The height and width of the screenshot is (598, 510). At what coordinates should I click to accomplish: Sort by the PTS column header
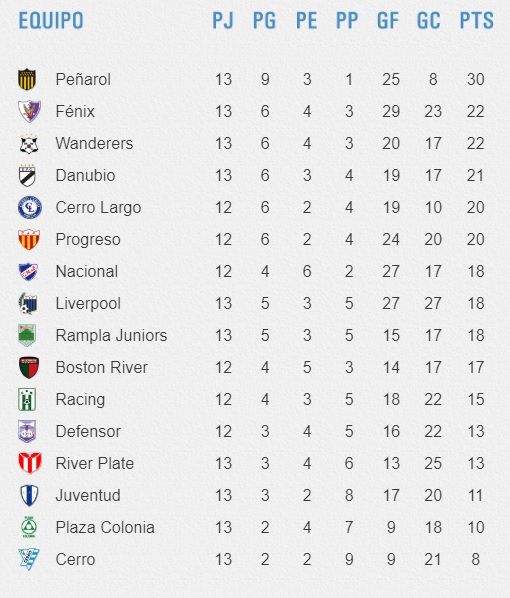[x=476, y=21]
